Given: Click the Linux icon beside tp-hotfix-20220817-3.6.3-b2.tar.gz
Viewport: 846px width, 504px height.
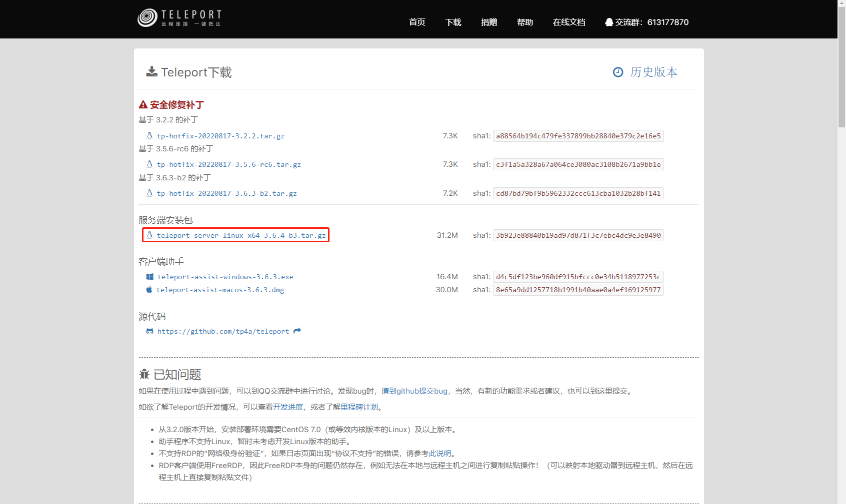Looking at the screenshot, I should click(x=149, y=193).
